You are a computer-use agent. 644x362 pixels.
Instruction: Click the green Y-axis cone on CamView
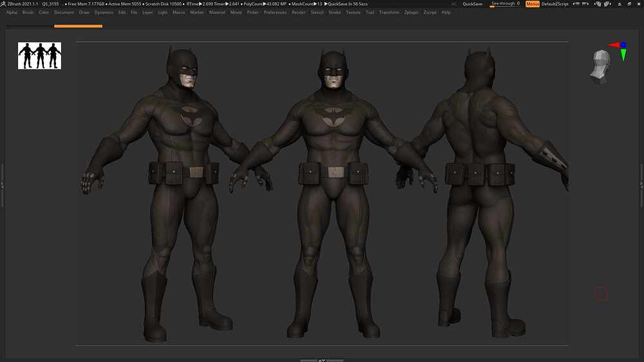pos(623,55)
